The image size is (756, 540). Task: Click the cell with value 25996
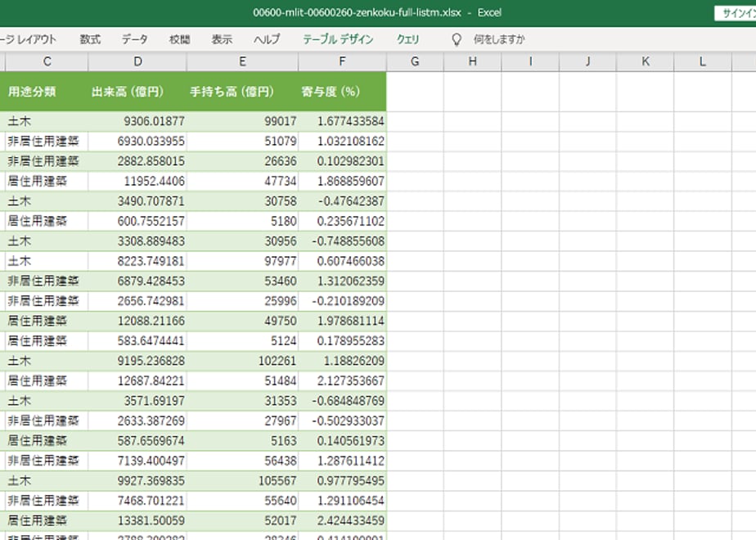click(242, 301)
